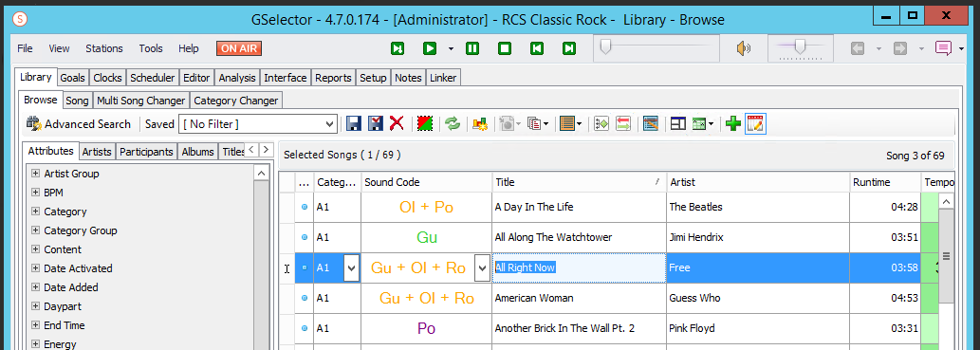Click the audio position slider handle

click(605, 46)
